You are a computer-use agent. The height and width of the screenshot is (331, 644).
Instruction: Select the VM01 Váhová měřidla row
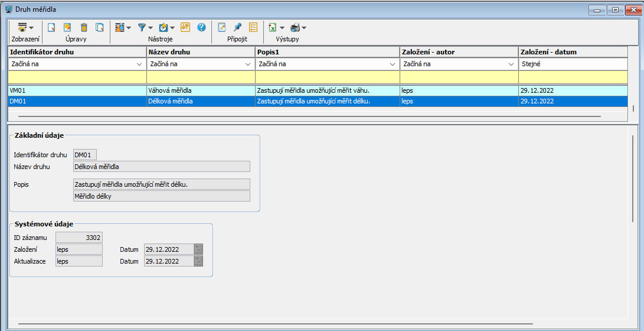pos(77,91)
